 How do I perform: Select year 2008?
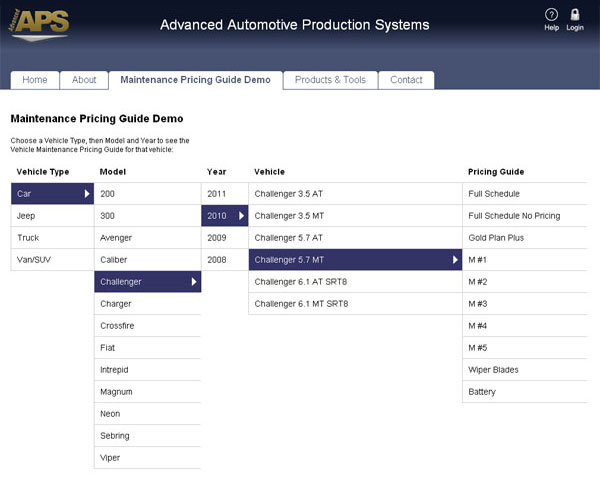tap(225, 260)
